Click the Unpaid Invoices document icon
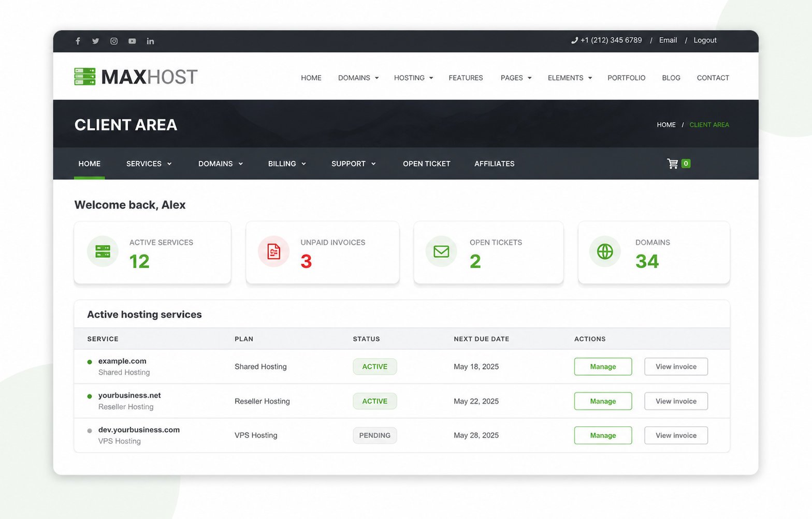 (273, 251)
